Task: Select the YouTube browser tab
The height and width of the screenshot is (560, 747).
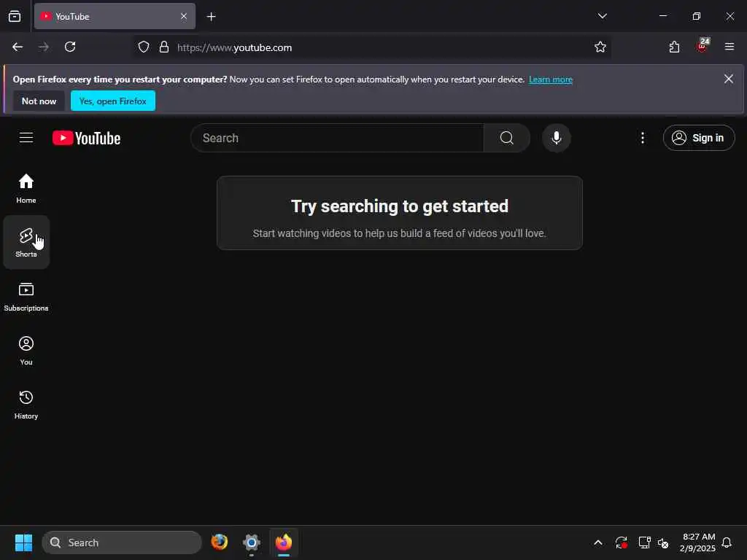Action: [115, 16]
